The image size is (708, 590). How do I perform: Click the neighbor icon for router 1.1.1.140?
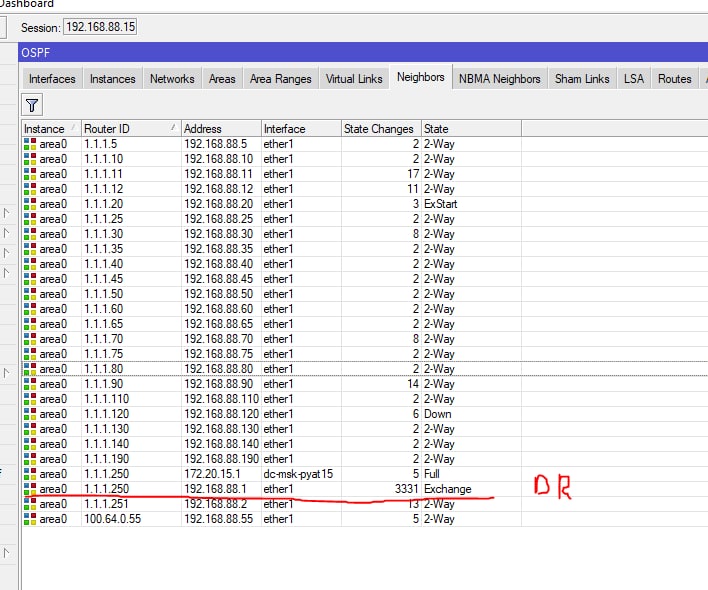[x=30, y=444]
